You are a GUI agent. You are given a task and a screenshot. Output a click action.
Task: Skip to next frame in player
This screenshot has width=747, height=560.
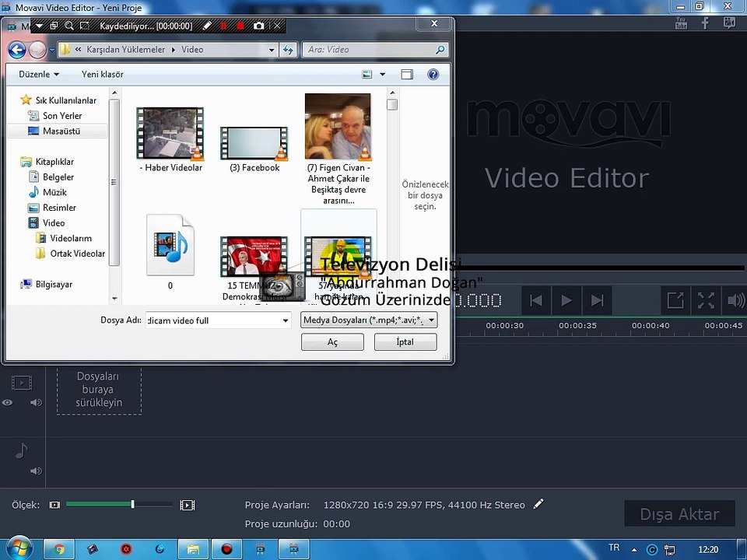[x=597, y=300]
